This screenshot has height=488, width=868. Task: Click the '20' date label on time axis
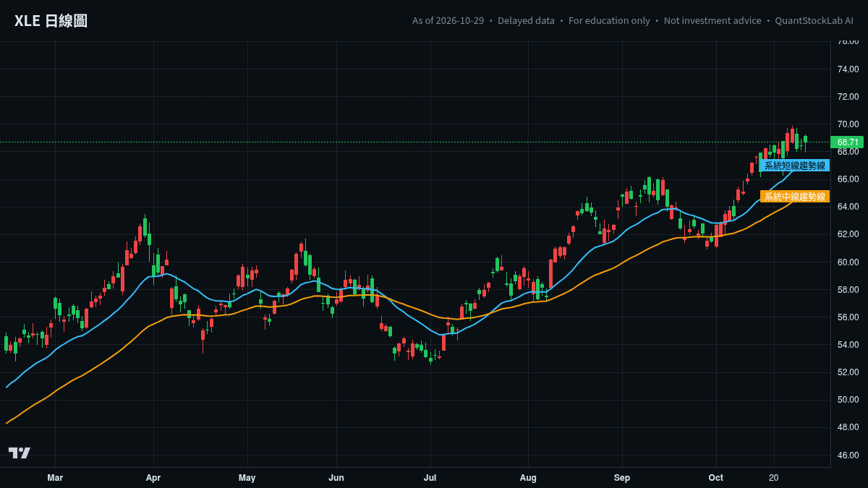[x=774, y=478]
